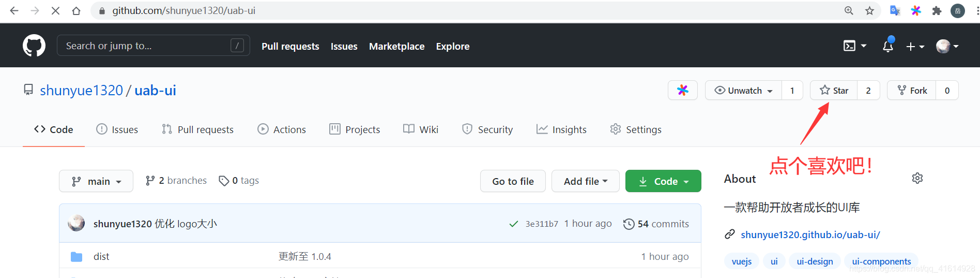
Task: Open the Unwatch dropdown
Action: [744, 90]
